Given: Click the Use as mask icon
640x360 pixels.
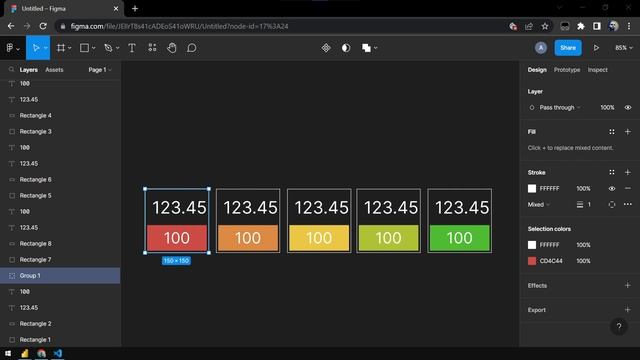Looking at the screenshot, I should point(346,48).
